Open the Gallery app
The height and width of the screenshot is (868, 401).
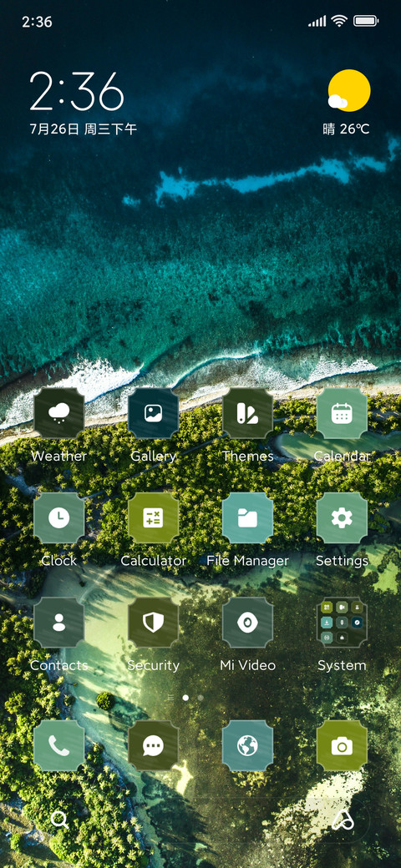pyautogui.click(x=154, y=413)
